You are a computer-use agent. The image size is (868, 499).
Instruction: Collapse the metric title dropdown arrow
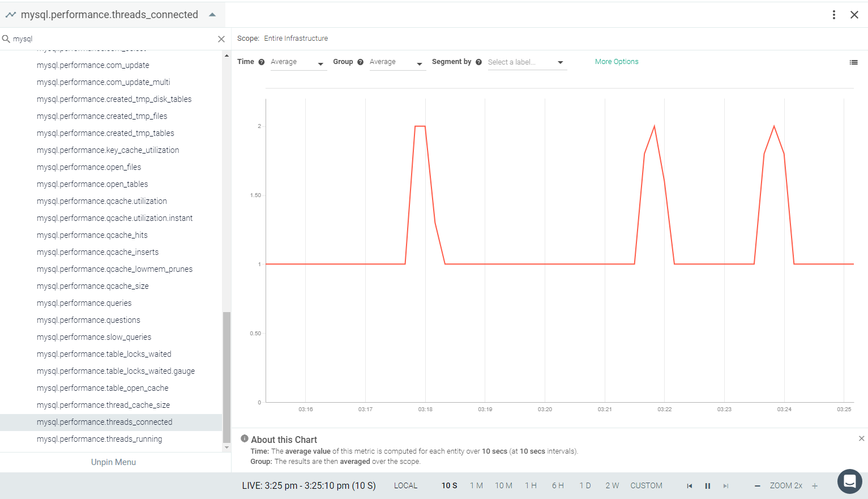coord(212,15)
